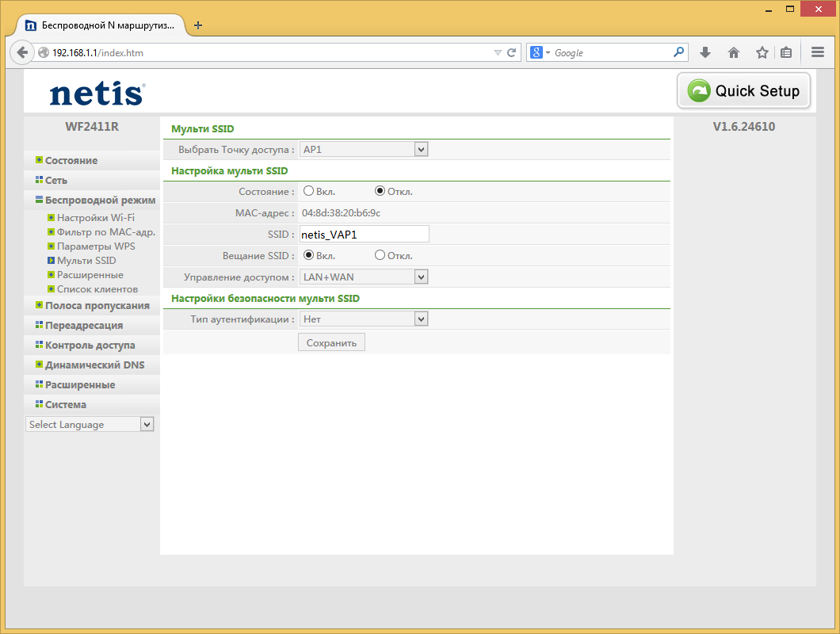
Task: Set Состояние to Откл. radio button
Action: pyautogui.click(x=380, y=191)
